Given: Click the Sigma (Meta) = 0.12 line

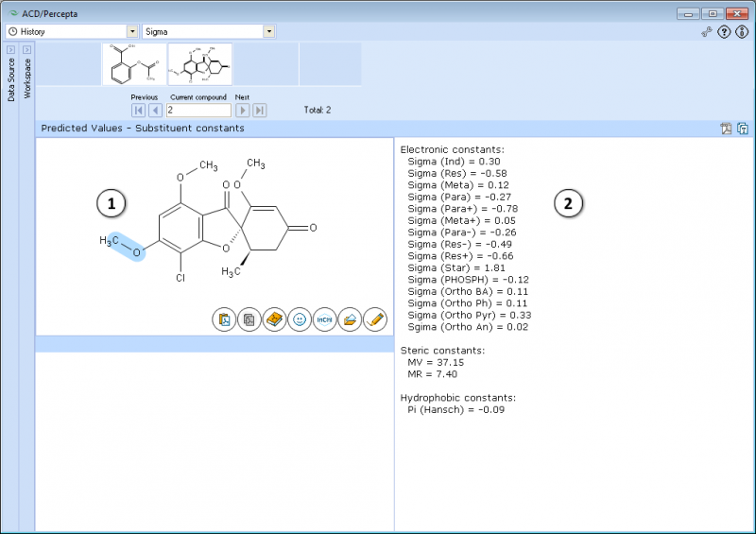Looking at the screenshot, I should (x=458, y=185).
